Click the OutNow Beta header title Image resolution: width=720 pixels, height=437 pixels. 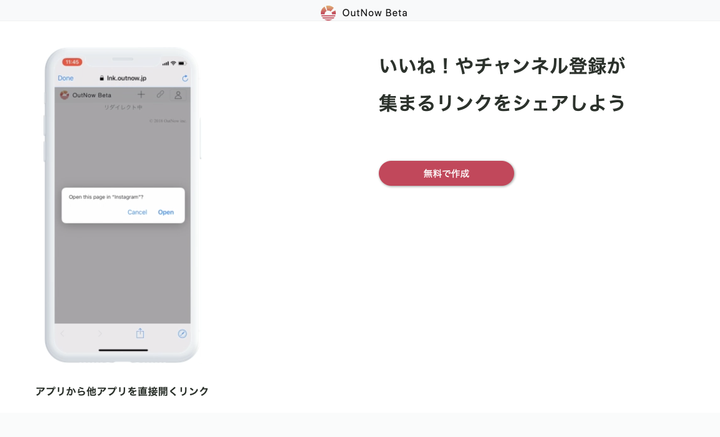point(375,13)
